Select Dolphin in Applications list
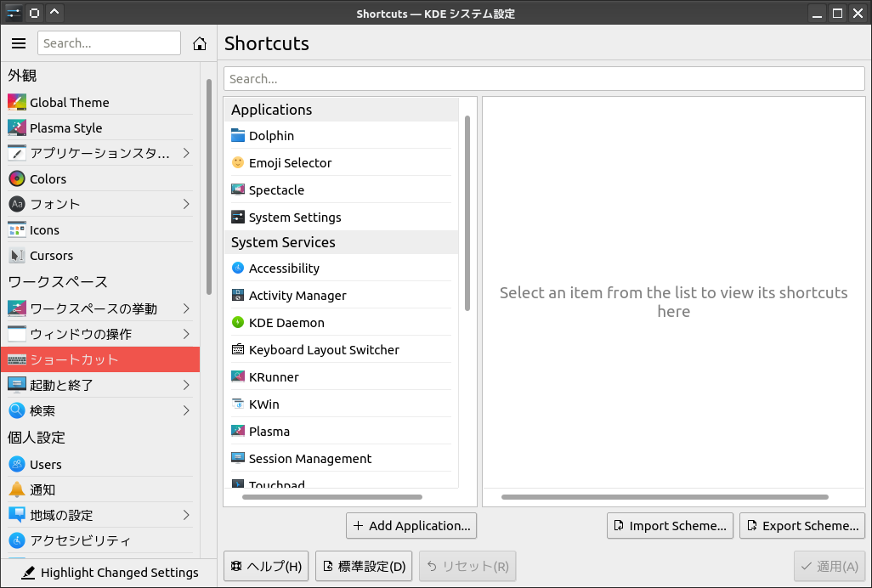Image resolution: width=872 pixels, height=588 pixels. pos(342,136)
